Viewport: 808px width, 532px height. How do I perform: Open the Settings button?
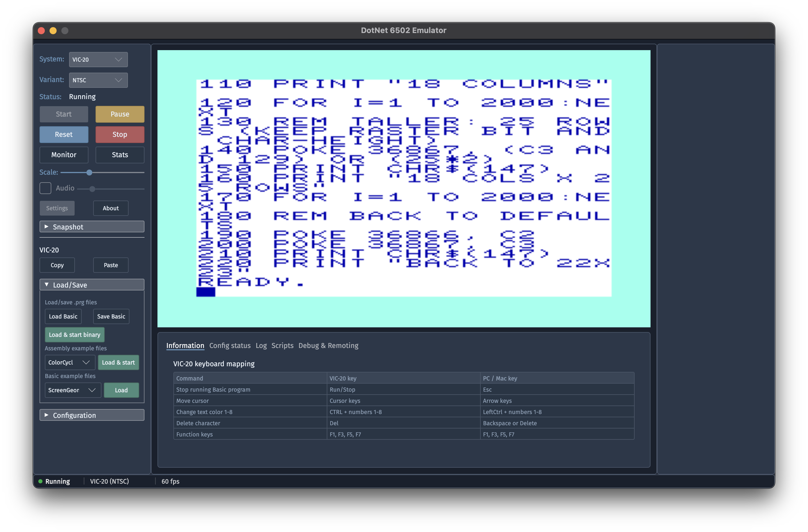[57, 208]
